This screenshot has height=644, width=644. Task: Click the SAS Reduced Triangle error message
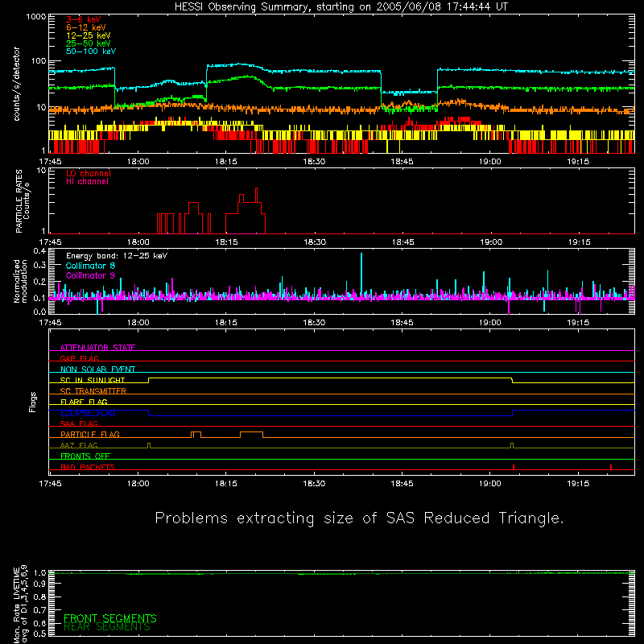click(x=359, y=518)
